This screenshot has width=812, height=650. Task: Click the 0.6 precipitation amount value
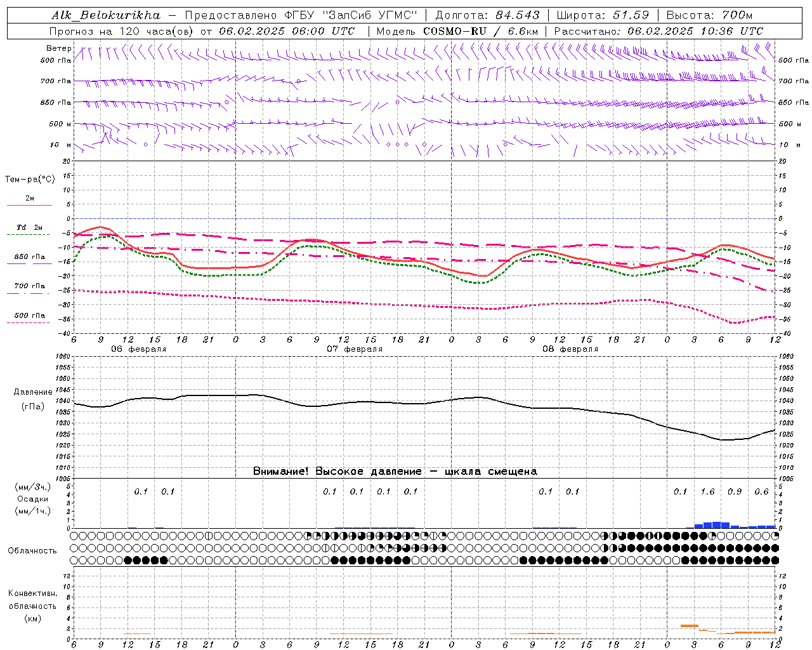pos(761,492)
